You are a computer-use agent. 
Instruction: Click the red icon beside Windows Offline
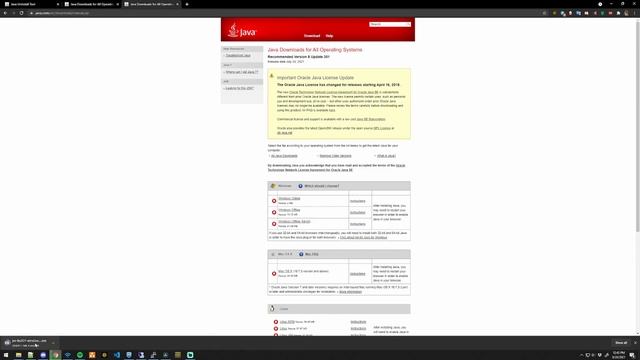point(274,212)
